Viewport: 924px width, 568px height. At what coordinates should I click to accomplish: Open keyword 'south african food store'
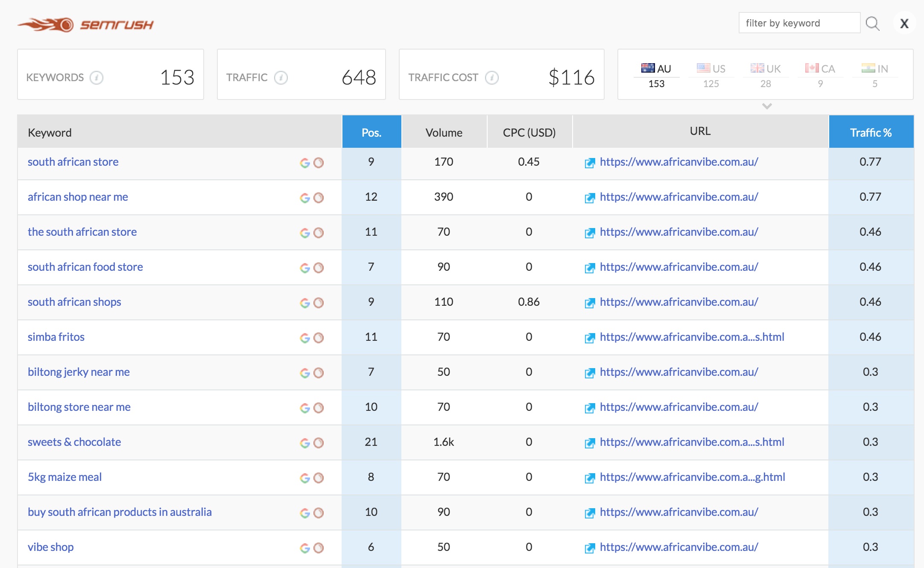pyautogui.click(x=85, y=267)
